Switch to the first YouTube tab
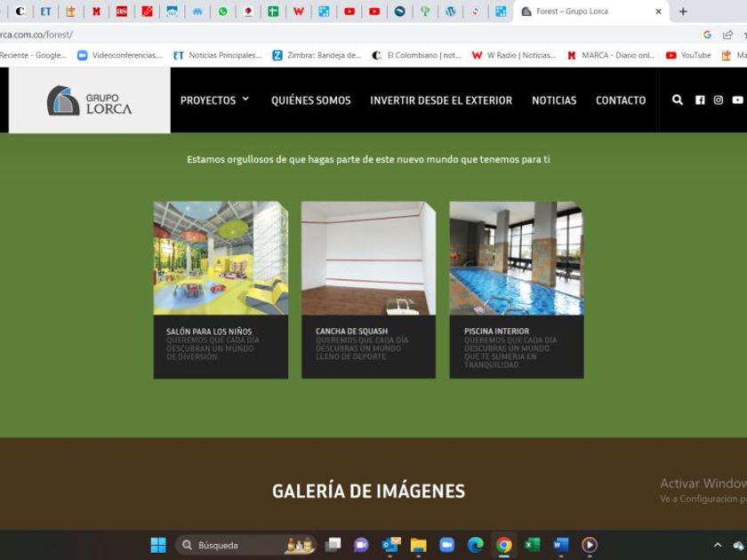This screenshot has width=747, height=560. tap(349, 12)
